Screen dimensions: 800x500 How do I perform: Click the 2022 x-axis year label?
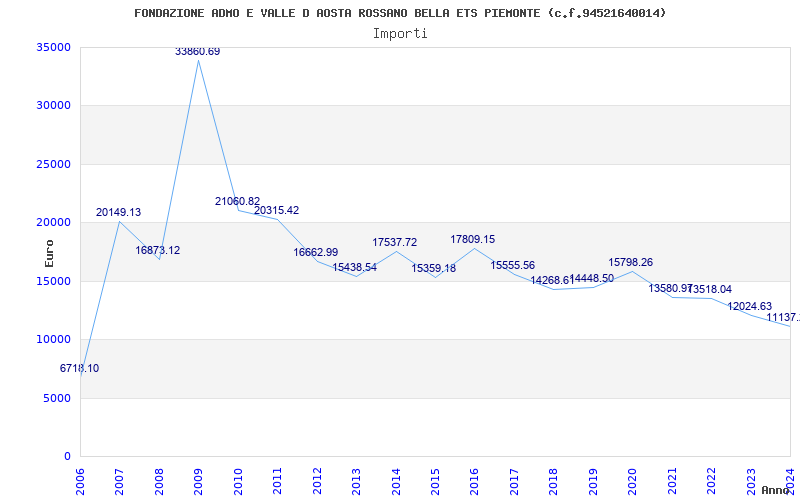711,482
